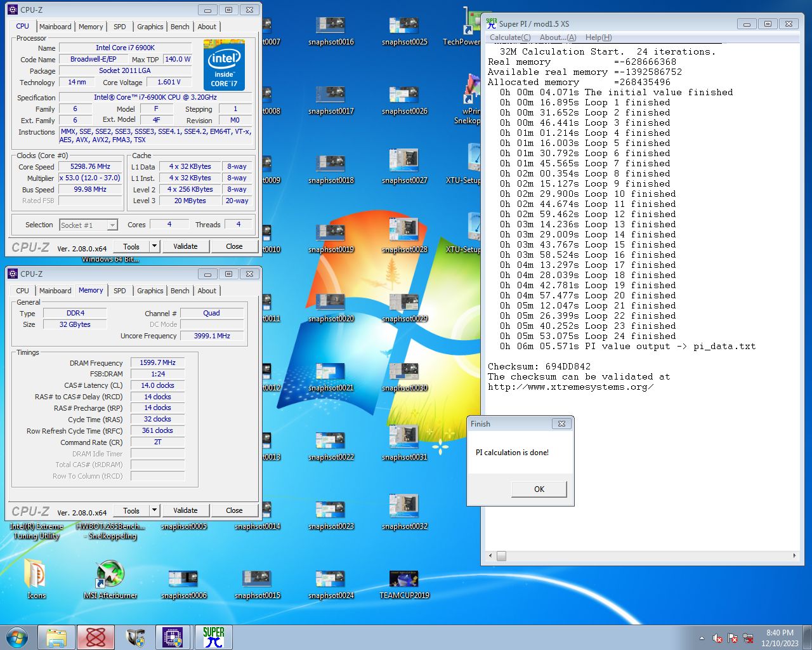Click Super PI horizontal scrollbar thumb

501,556
